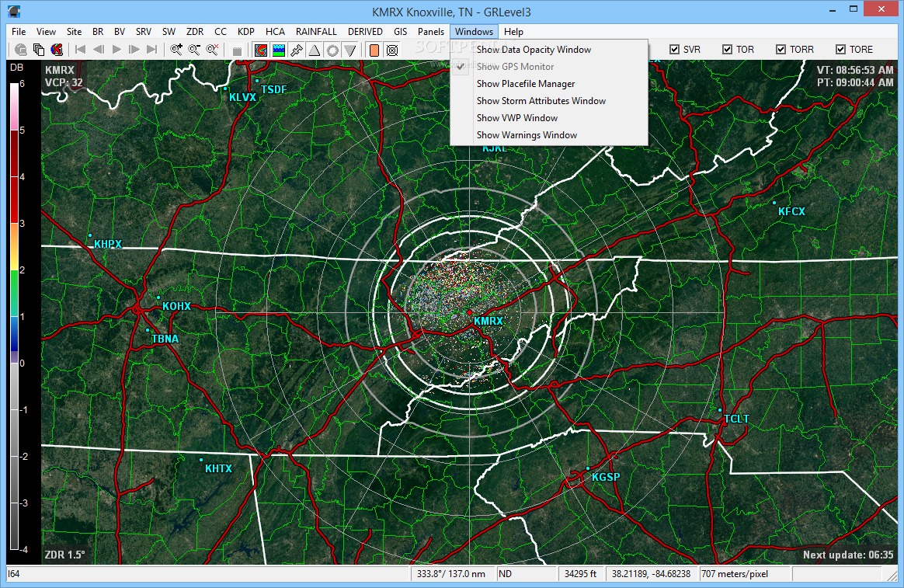The width and height of the screenshot is (904, 588).
Task: Uncheck the TOR warnings checkbox
Action: pos(728,50)
